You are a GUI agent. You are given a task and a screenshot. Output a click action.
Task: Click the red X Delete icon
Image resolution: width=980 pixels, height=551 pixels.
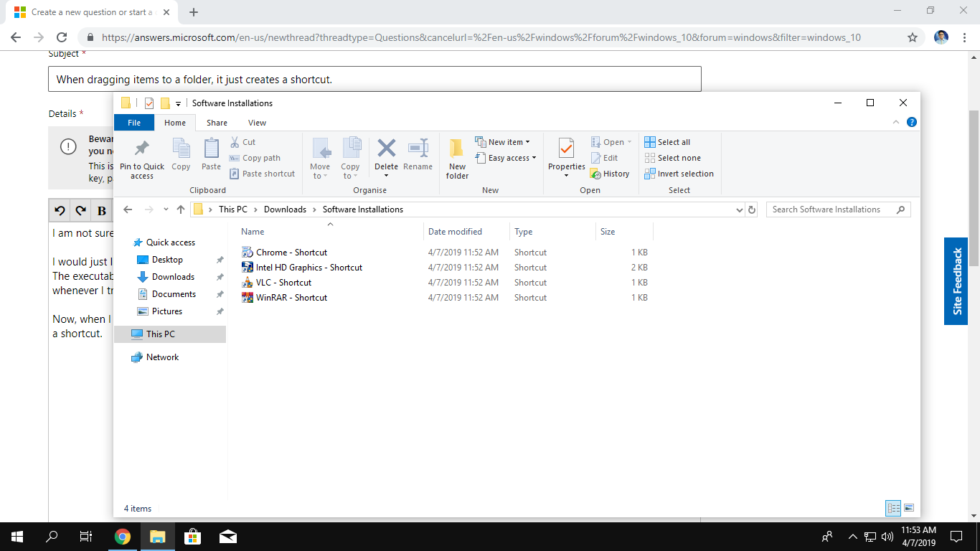386,149
